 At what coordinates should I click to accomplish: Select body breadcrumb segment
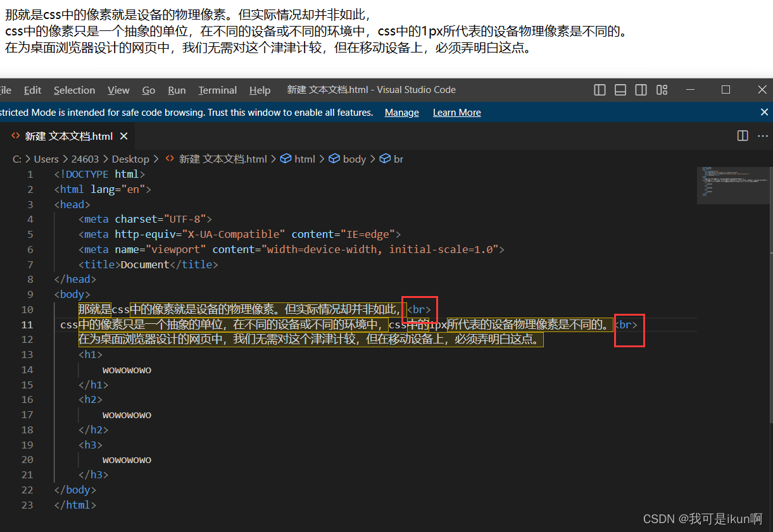point(355,159)
